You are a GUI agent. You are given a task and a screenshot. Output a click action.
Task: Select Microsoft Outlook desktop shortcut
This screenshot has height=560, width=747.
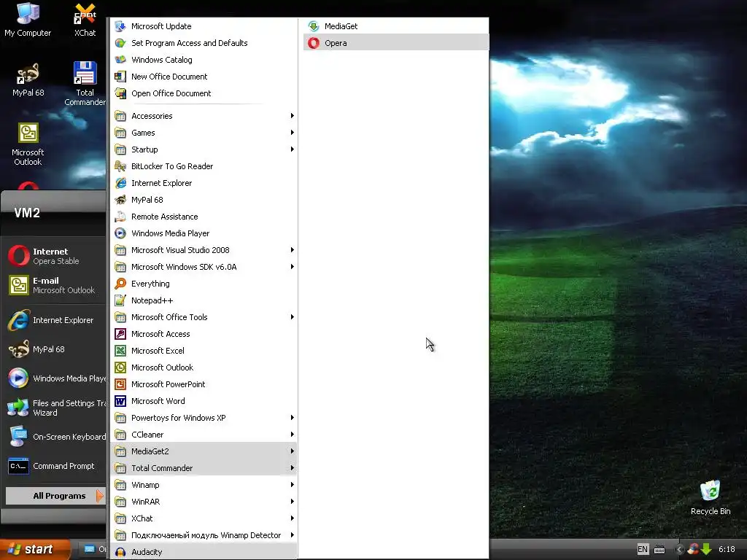pos(28,144)
